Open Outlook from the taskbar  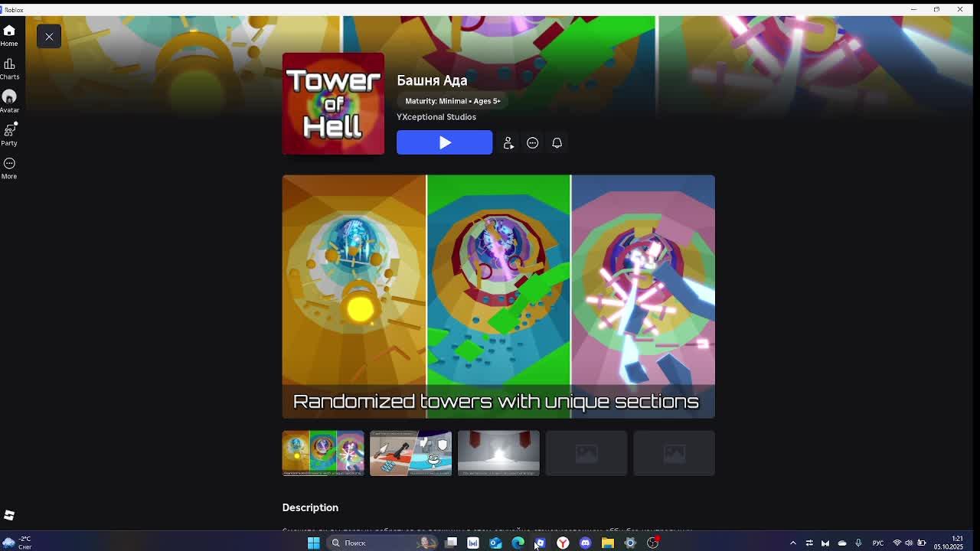pos(495,543)
